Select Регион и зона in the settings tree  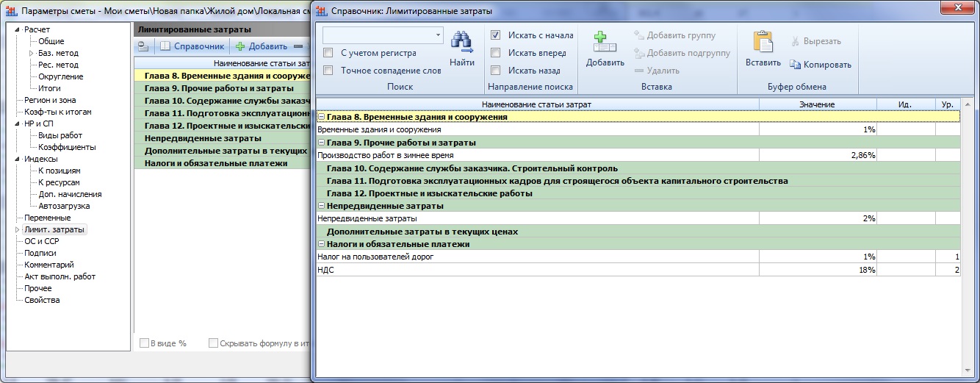pyautogui.click(x=49, y=100)
